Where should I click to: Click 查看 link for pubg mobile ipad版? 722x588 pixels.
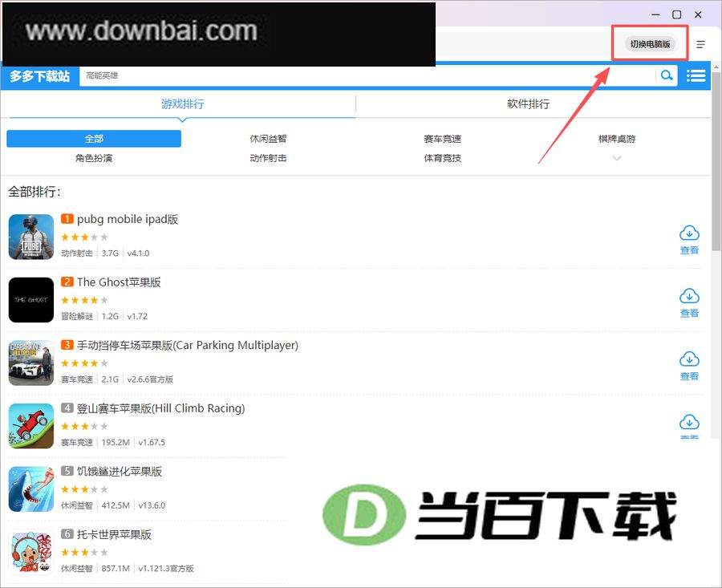tap(689, 250)
